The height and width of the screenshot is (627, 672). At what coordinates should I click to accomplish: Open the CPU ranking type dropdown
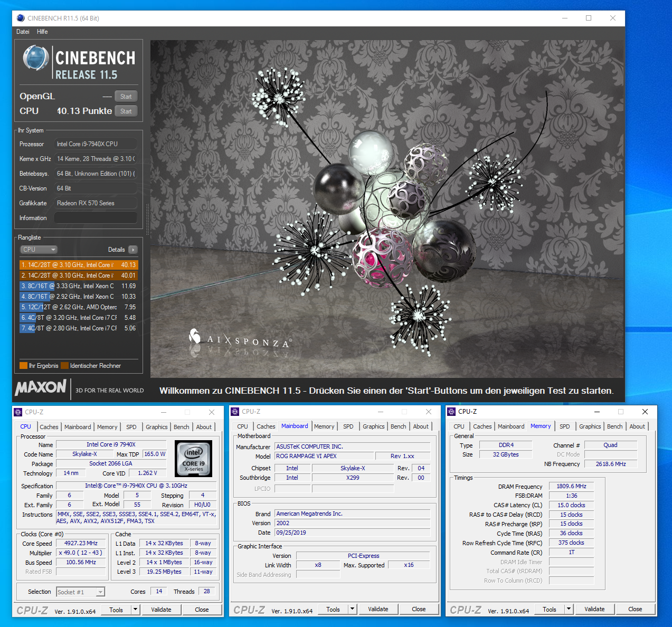coord(39,250)
